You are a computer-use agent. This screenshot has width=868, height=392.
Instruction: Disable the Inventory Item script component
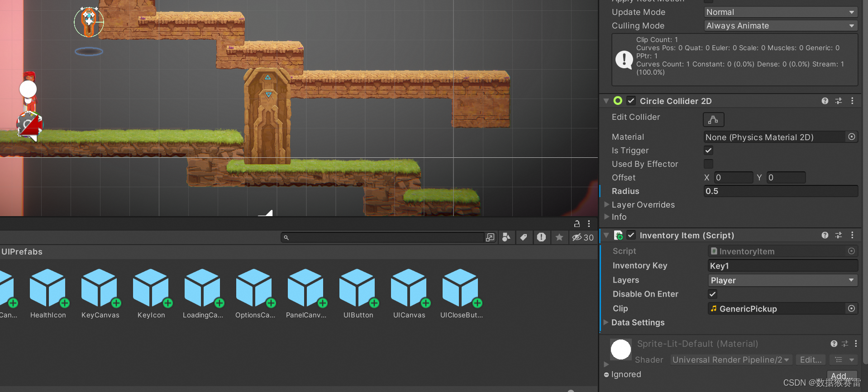[631, 235]
